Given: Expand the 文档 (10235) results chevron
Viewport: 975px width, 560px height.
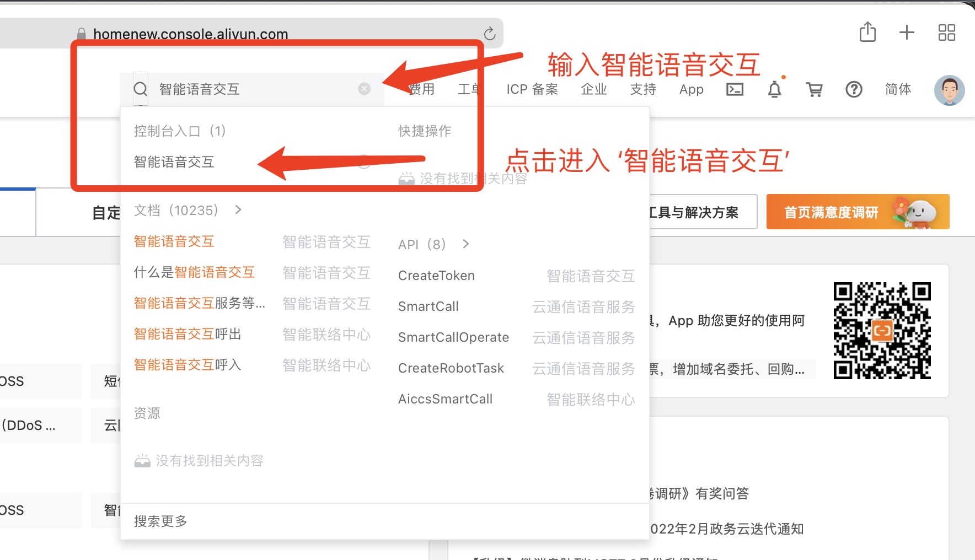Looking at the screenshot, I should coord(238,210).
